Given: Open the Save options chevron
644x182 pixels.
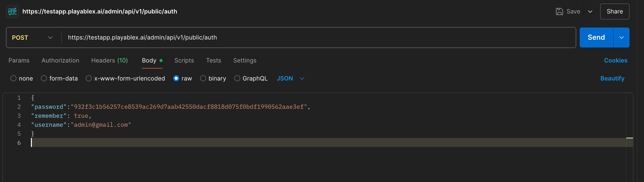Looking at the screenshot, I should [x=590, y=11].
